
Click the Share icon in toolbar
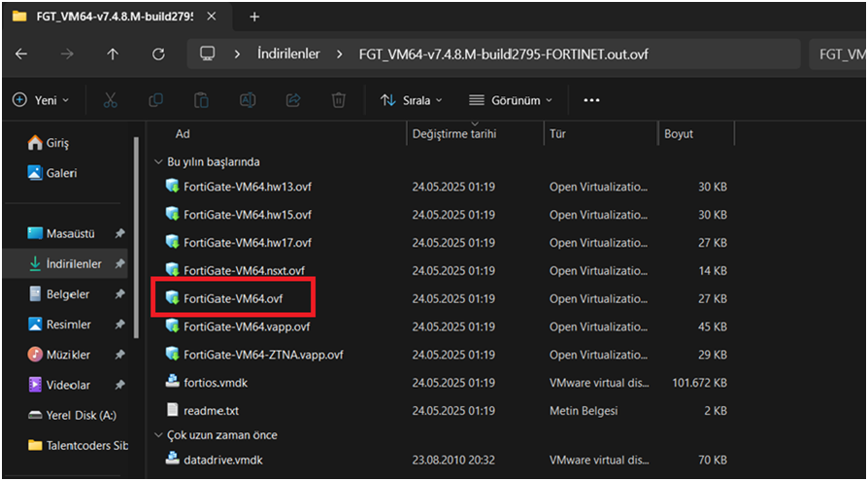(292, 100)
